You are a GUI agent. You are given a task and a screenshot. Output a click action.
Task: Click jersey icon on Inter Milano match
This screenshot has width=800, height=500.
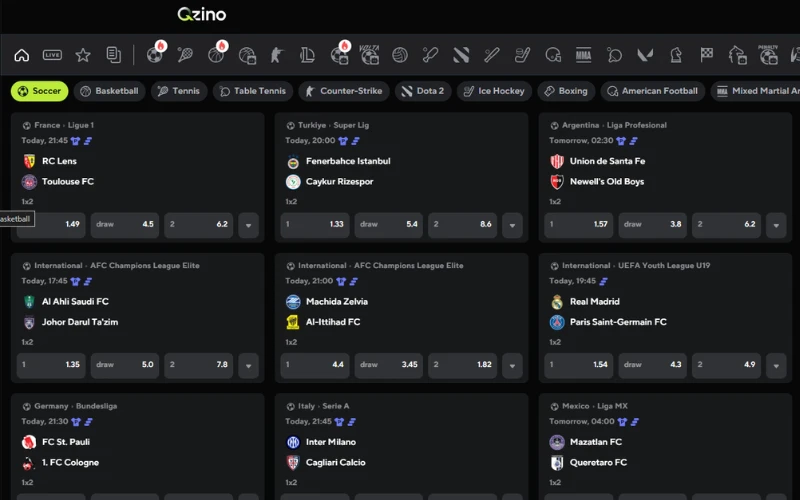(339, 422)
